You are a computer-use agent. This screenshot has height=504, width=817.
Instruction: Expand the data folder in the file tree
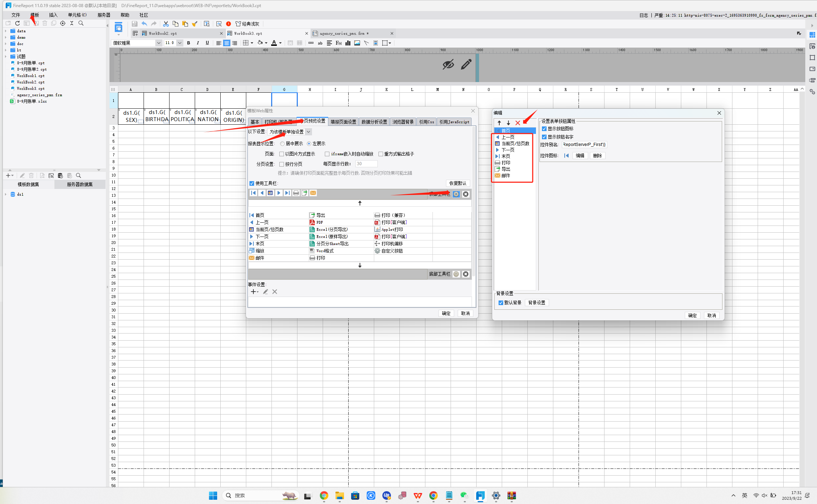(x=6, y=31)
